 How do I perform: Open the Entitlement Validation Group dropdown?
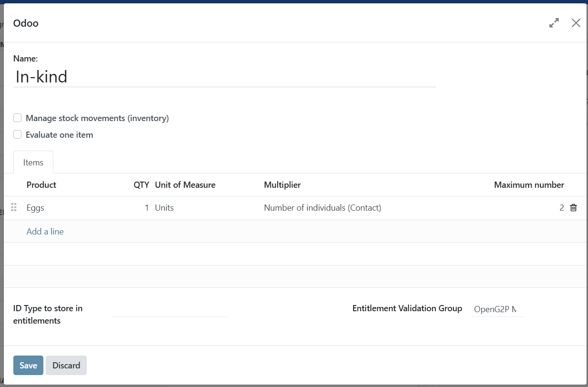pyautogui.click(x=497, y=309)
